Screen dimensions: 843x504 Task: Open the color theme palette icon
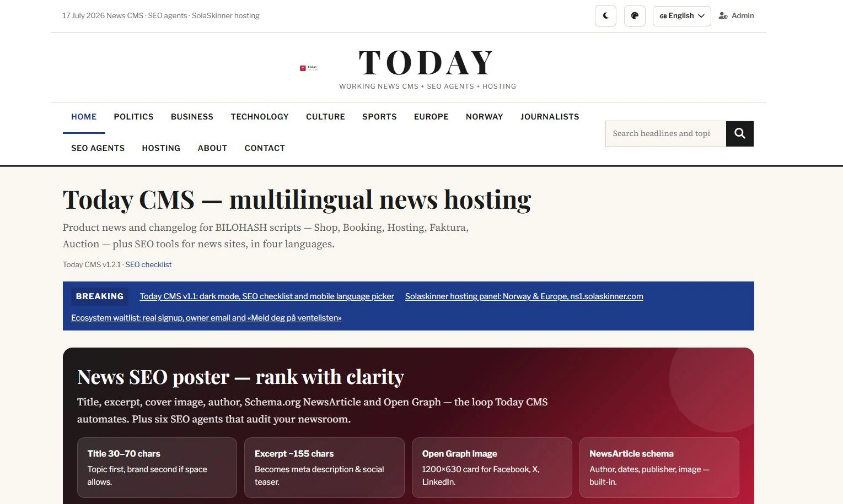click(x=635, y=16)
